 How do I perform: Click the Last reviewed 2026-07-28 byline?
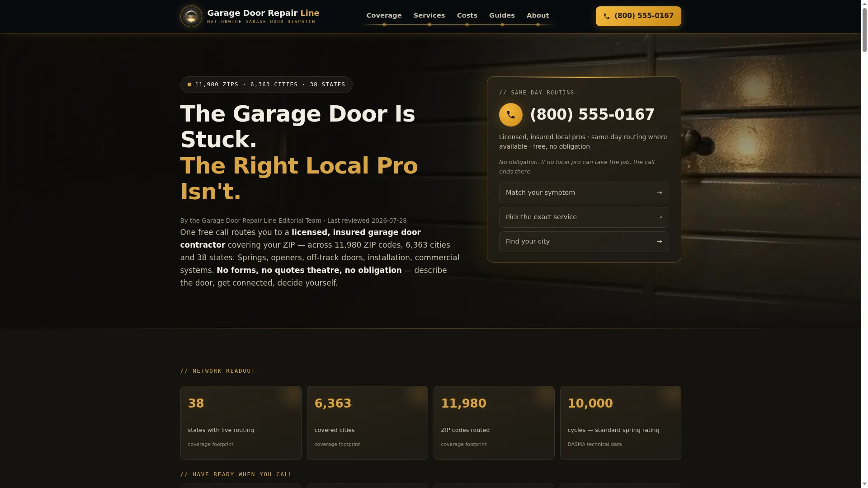[367, 221]
